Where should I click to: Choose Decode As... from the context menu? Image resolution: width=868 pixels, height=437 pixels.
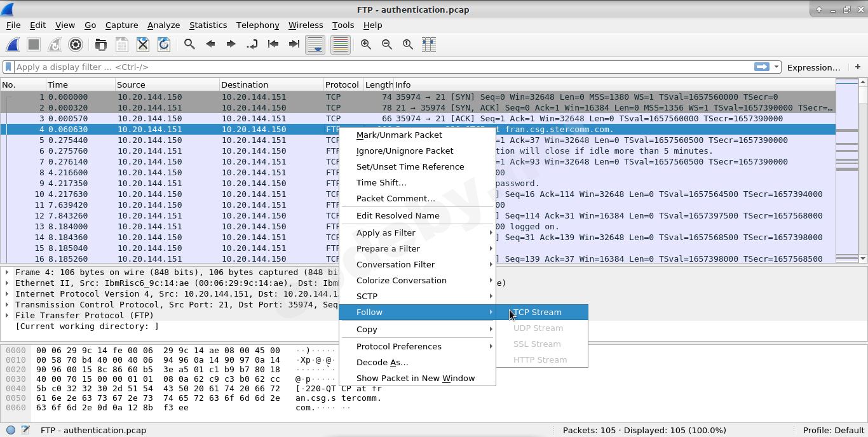[x=381, y=363]
